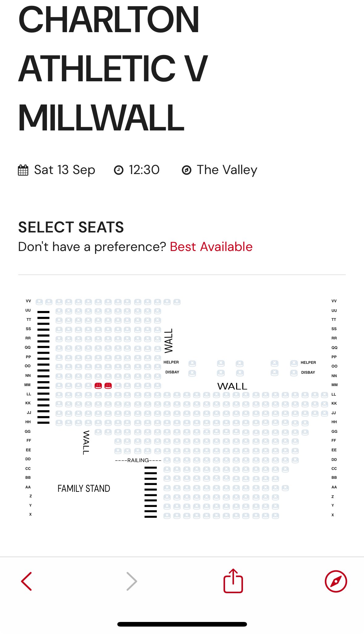Click the Sat 13 Sep date text
The height and width of the screenshot is (634, 364).
pos(65,170)
